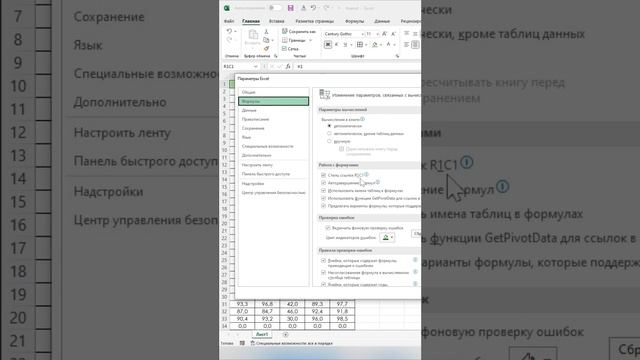Toggle the Стиль ссылок R1C1 checkbox

pos(324,175)
